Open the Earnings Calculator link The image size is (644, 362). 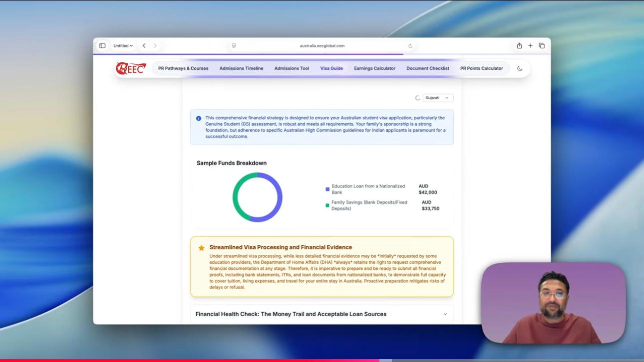(375, 68)
